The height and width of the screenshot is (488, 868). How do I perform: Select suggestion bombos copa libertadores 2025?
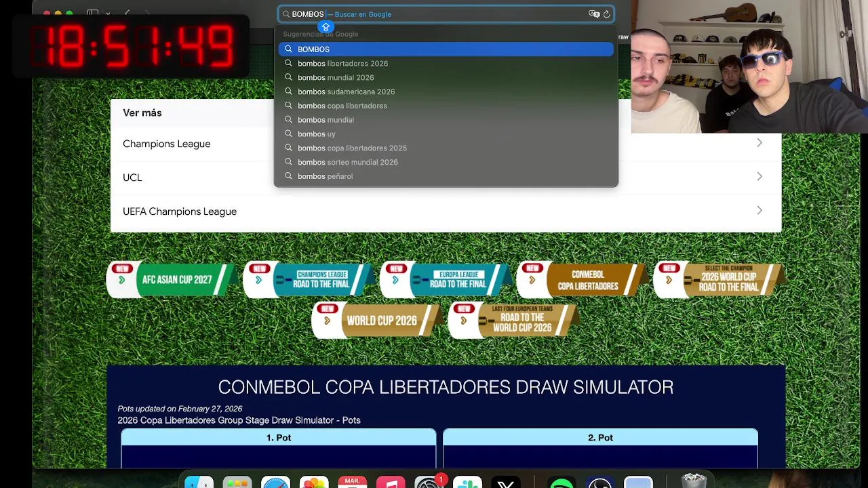[x=446, y=148]
